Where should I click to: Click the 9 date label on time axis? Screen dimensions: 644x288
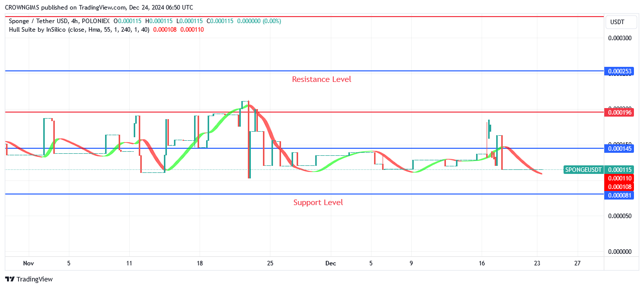(411, 263)
